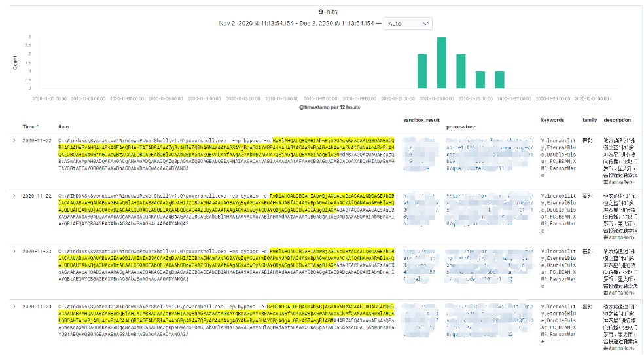This screenshot has width=644, height=355.
Task: Open the Auto interval dropdown
Action: [408, 24]
